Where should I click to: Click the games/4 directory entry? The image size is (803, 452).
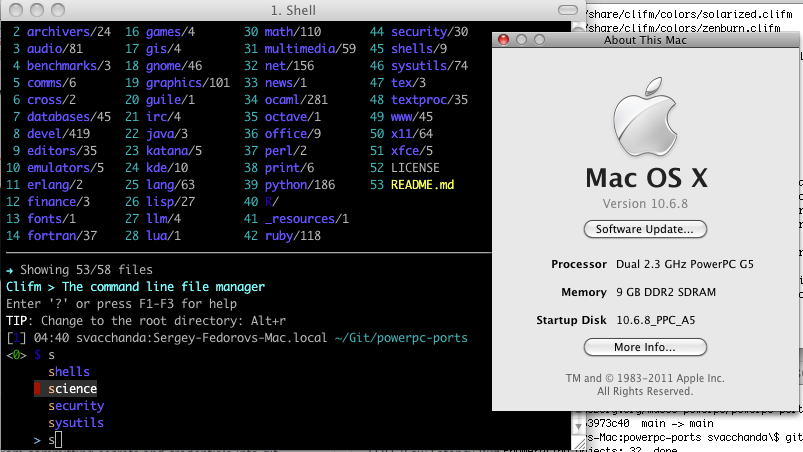click(x=171, y=32)
